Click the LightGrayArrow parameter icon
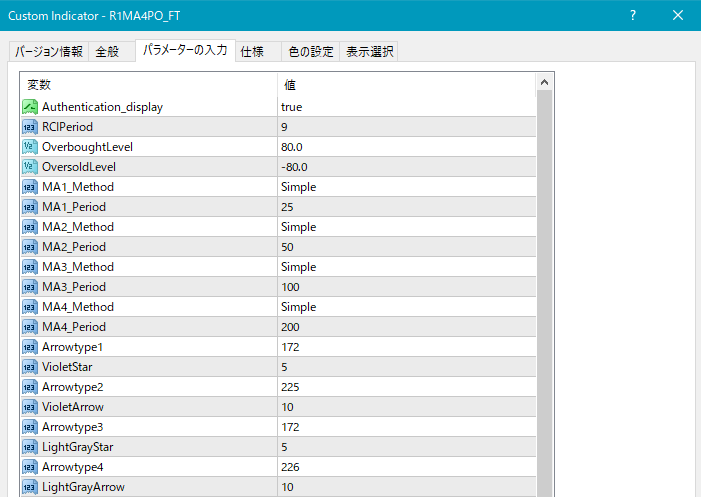The height and width of the screenshot is (497, 701). (30, 487)
